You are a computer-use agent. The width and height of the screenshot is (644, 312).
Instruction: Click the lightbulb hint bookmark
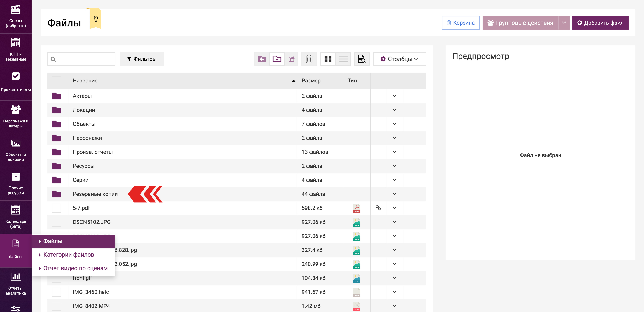96,19
